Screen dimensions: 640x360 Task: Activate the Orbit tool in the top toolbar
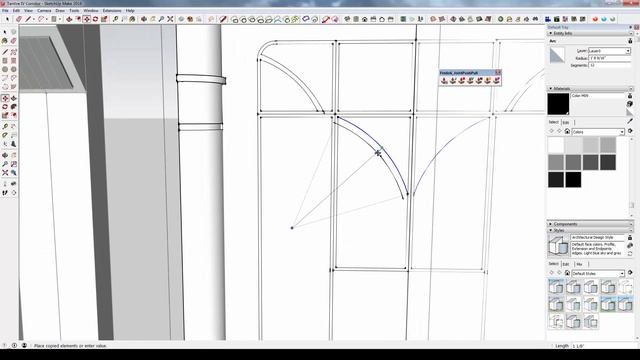pos(144,19)
